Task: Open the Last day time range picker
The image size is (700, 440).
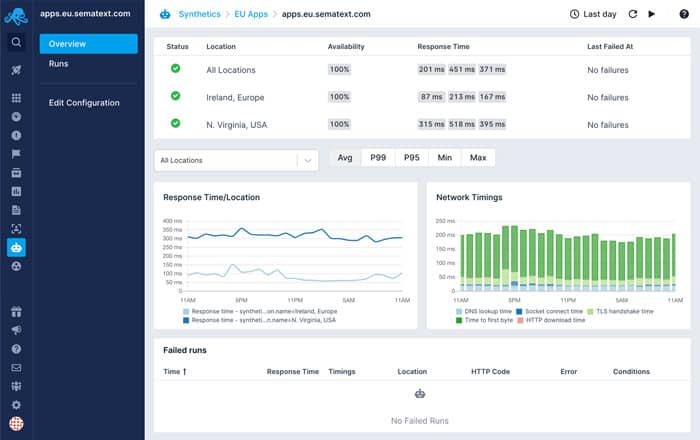Action: pos(593,14)
